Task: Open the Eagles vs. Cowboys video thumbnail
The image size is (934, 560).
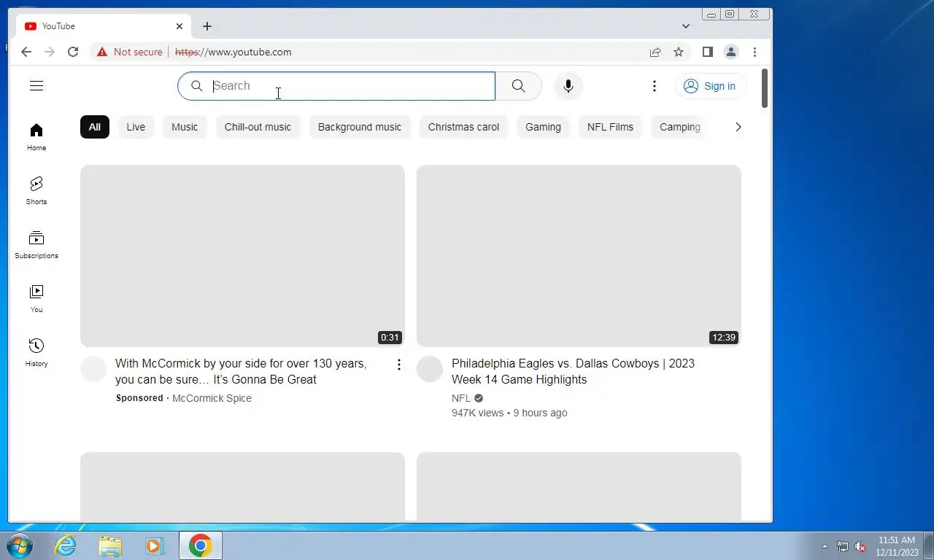Action: pyautogui.click(x=579, y=256)
